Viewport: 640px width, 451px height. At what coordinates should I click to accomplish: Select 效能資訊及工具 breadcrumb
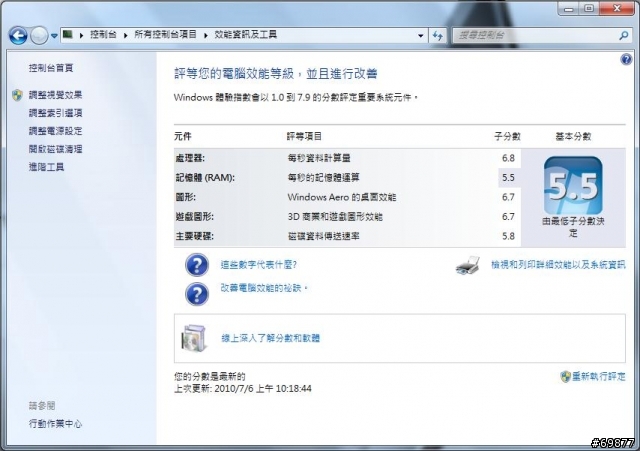246,35
